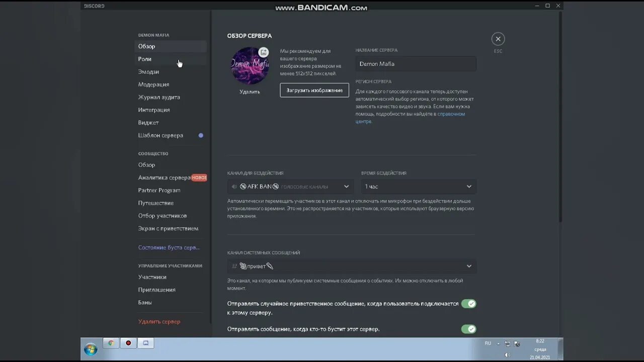The height and width of the screenshot is (362, 644).
Task: Click Удалить under the server avatar
Action: point(250,92)
